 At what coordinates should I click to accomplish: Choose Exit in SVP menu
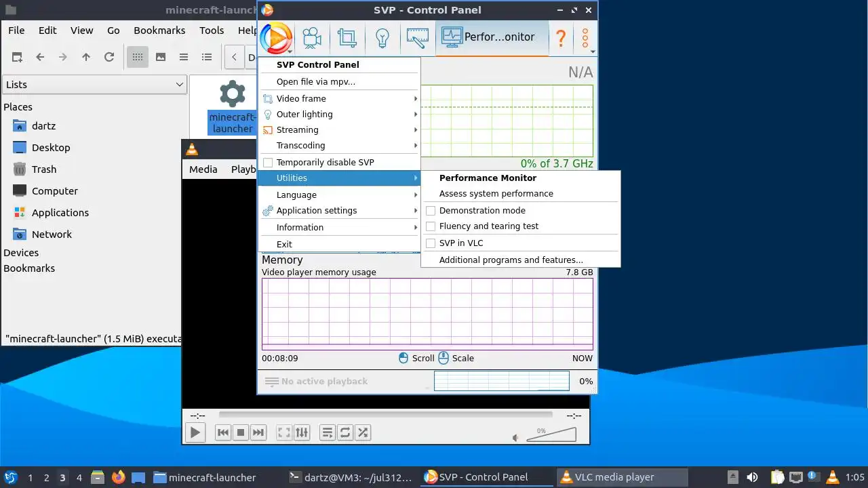tap(339, 245)
